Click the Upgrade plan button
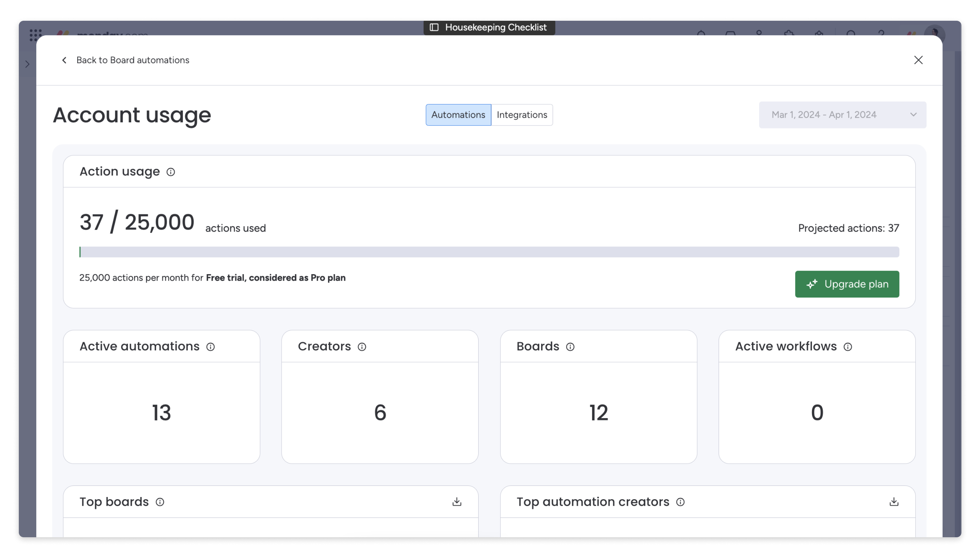Screen dimensions: 980x558 [847, 284]
